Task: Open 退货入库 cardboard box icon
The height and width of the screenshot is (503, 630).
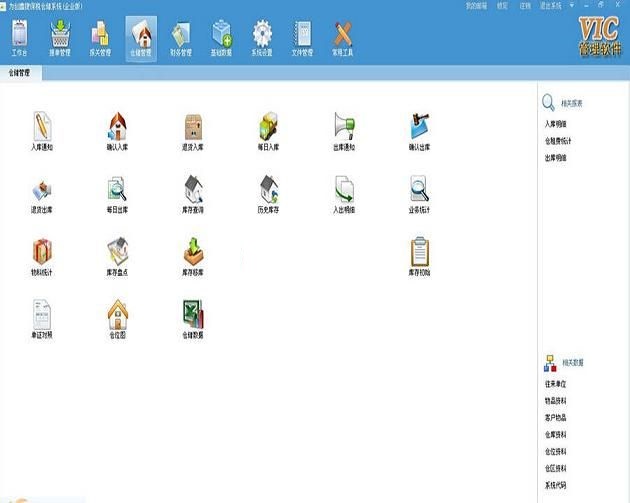Action: [x=193, y=131]
